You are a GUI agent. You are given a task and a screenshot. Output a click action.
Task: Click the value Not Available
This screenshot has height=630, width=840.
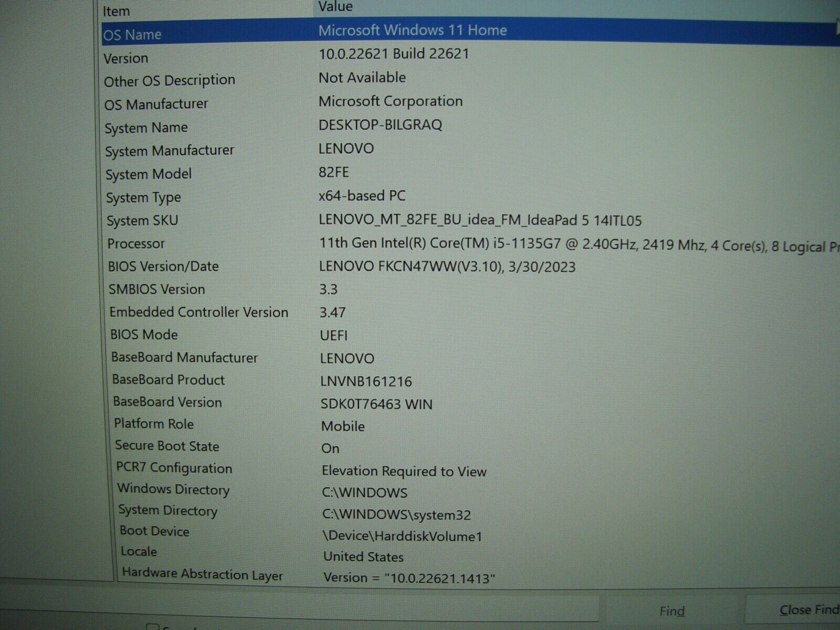point(362,77)
